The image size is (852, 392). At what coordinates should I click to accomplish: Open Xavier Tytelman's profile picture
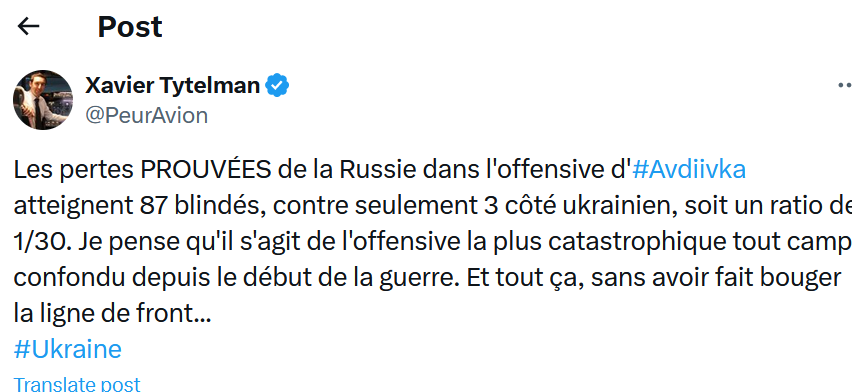[43, 99]
